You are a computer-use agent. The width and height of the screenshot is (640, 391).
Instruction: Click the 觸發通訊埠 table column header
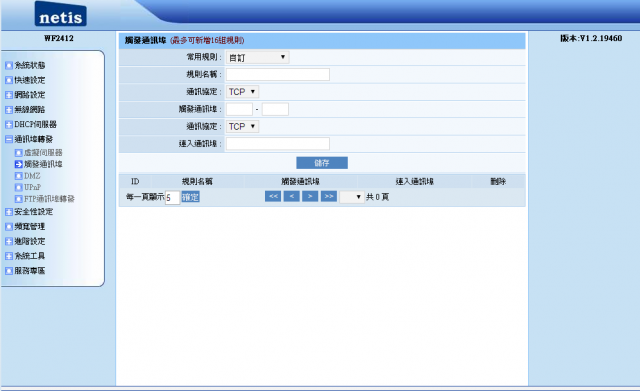(x=300, y=182)
